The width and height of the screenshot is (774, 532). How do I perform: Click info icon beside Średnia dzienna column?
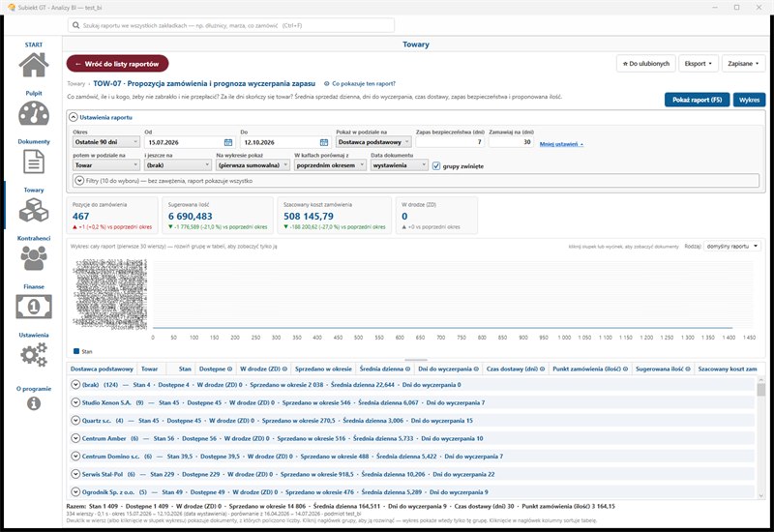(407, 369)
